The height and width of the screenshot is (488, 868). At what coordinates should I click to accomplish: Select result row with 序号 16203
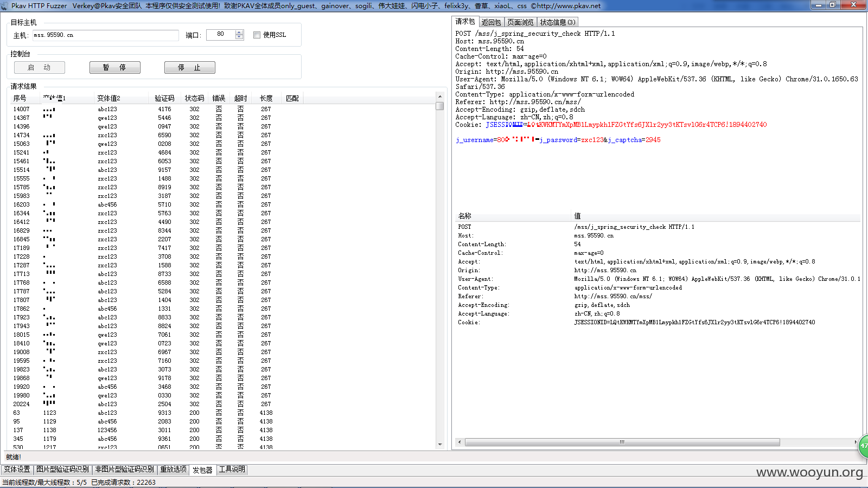(224, 204)
